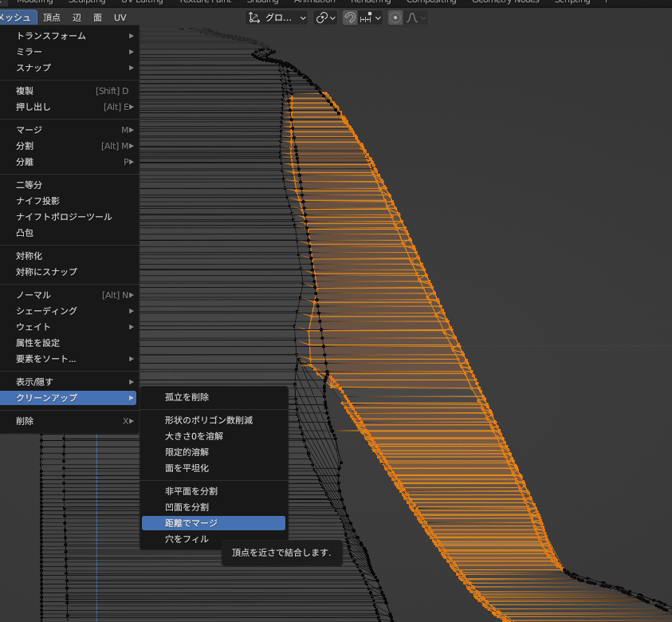Choose 孤立を削除 in cleanup submenu
The width and height of the screenshot is (672, 622).
(x=214, y=397)
